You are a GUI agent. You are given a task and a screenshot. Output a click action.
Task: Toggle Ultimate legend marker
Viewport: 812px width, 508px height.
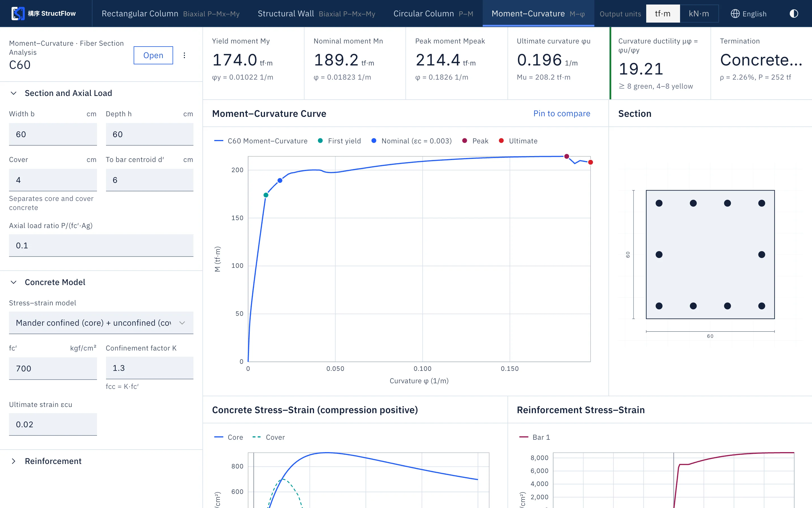coord(518,141)
